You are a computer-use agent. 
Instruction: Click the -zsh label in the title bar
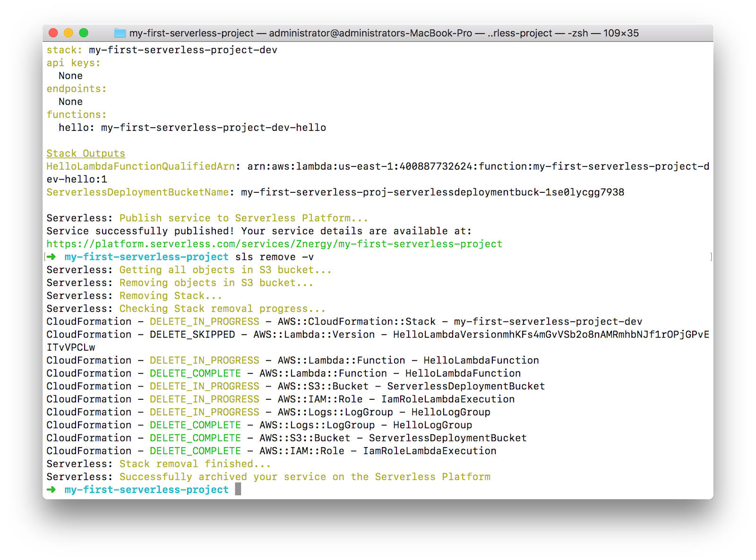[x=577, y=33]
